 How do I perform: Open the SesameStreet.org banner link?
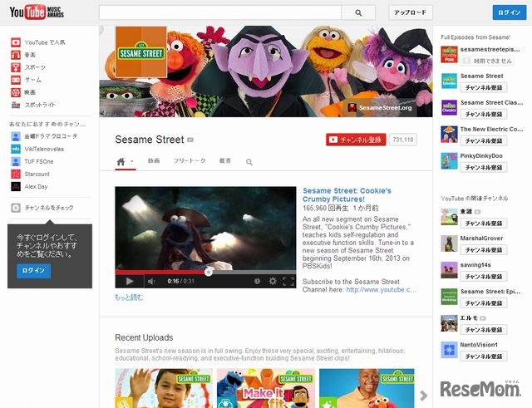380,108
